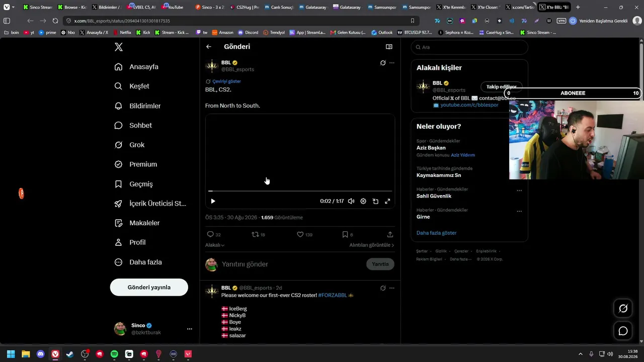Viewport: 644px width, 362px height.
Task: Expand the Daha fazla menu
Action: [138, 262]
